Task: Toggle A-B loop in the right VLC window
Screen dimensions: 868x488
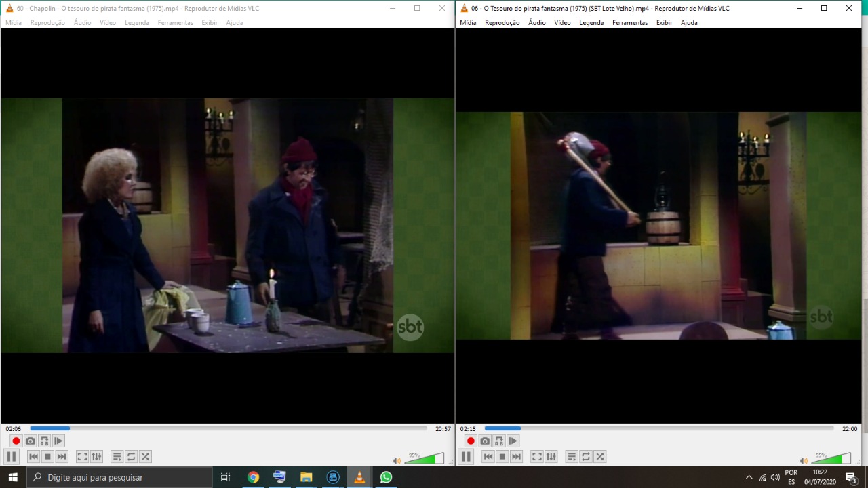Action: (499, 441)
